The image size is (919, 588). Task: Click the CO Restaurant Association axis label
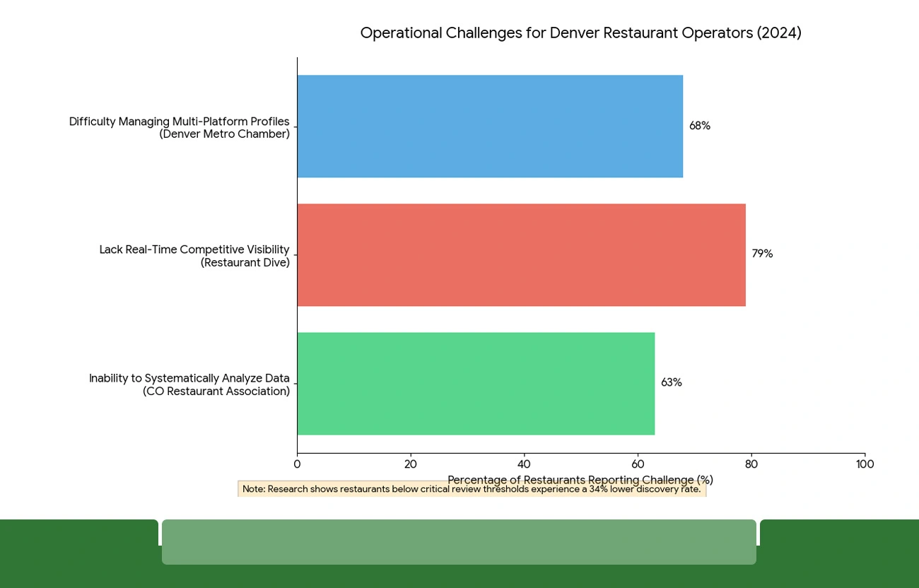tap(189, 384)
